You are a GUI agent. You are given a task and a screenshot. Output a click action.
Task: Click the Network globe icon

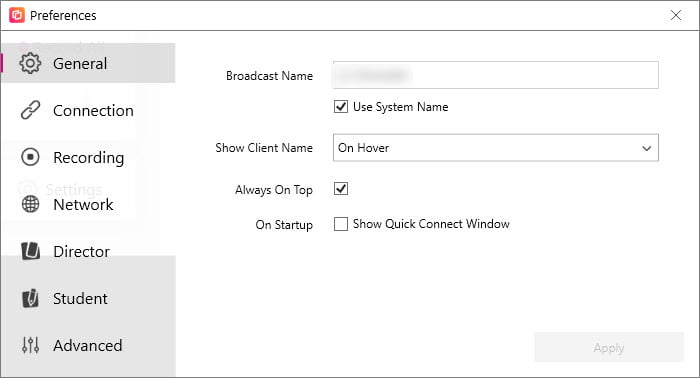(30, 204)
